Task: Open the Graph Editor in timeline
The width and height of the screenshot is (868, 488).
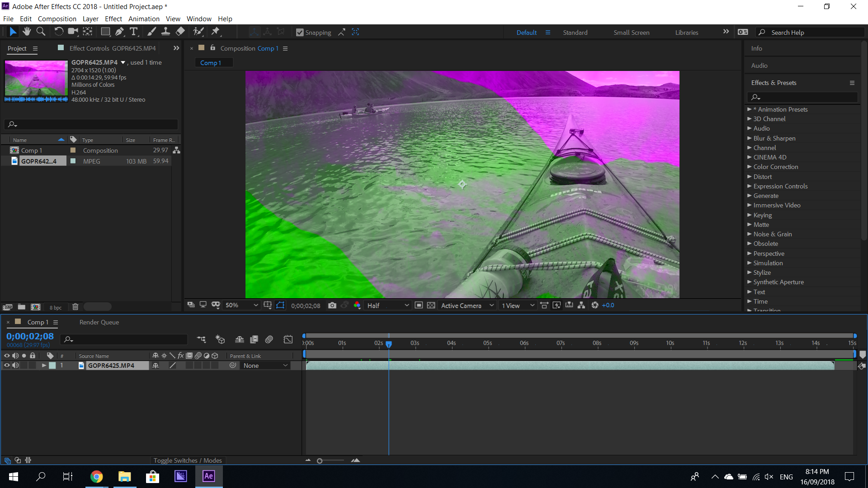Action: pos(288,339)
